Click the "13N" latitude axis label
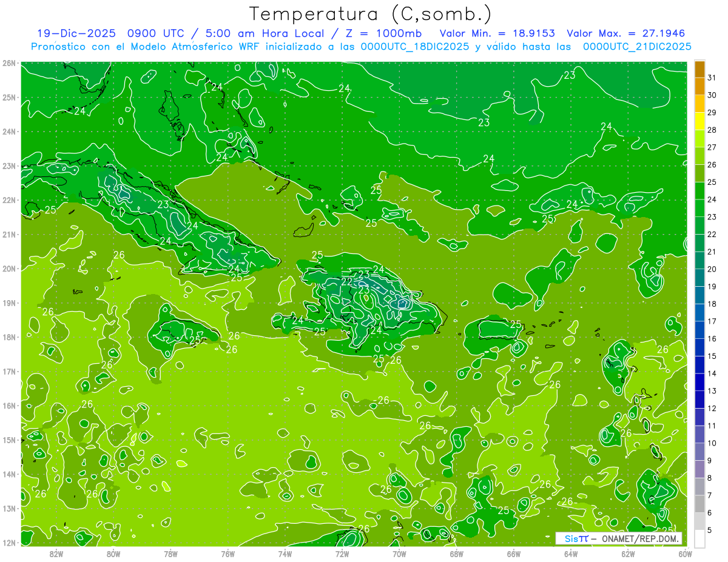This screenshot has width=728, height=562. pyautogui.click(x=9, y=509)
